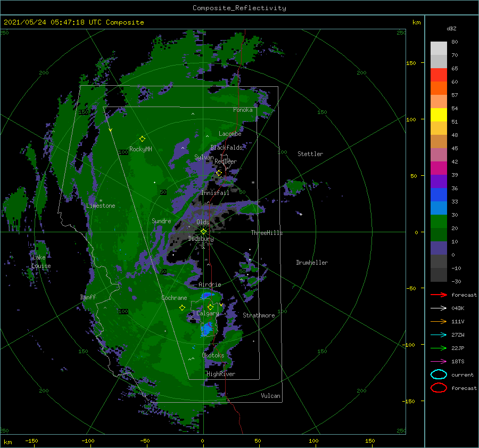Click the red forecast arrow in legend
Viewport: 479px width, 448px height.
click(439, 295)
